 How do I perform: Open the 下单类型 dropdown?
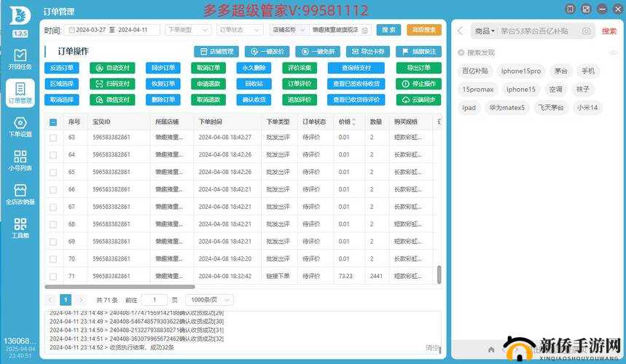click(188, 30)
